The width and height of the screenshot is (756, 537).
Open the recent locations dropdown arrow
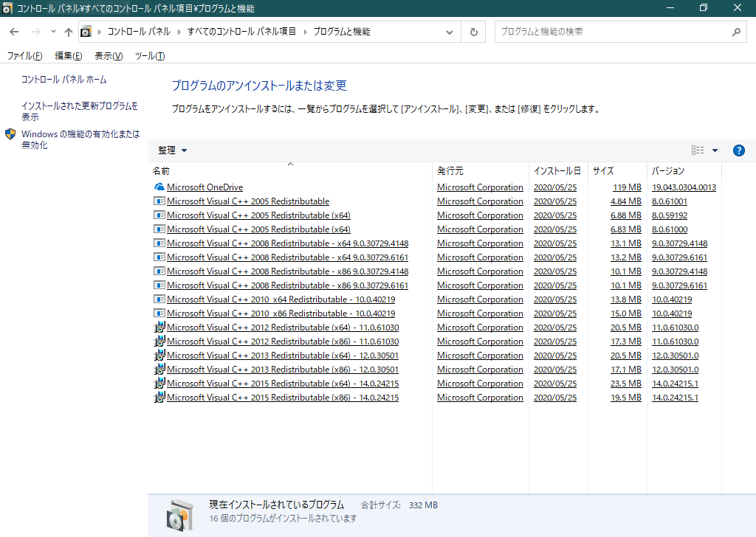[53, 32]
